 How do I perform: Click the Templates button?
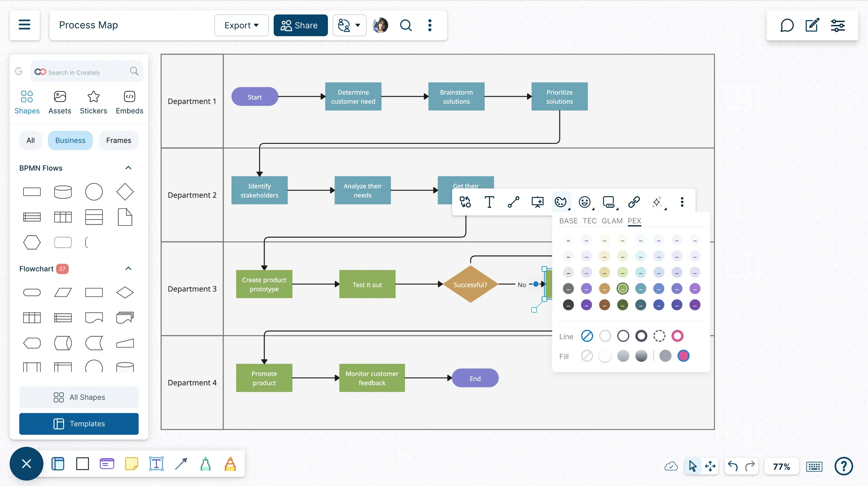(79, 424)
